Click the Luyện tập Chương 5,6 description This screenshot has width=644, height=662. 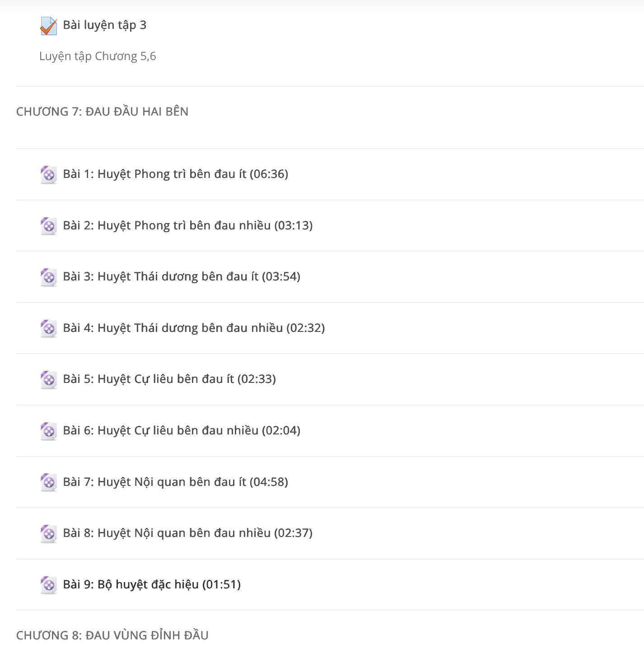(98, 56)
